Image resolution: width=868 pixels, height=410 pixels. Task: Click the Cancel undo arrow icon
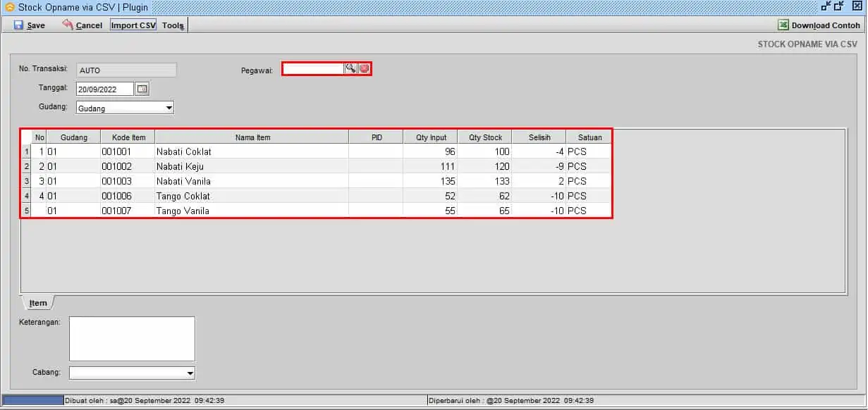68,25
